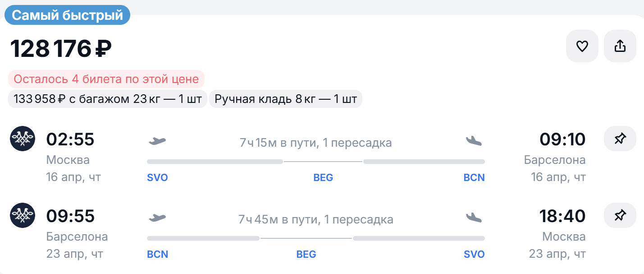Click the airline logo on return flight
Screen dimensions: 644x274
click(23, 216)
